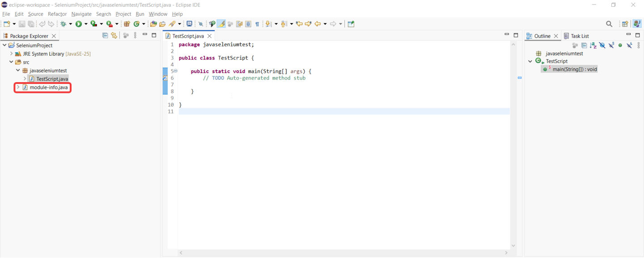Open the Project menu
Viewport: 644px width, 258px height.
123,14
